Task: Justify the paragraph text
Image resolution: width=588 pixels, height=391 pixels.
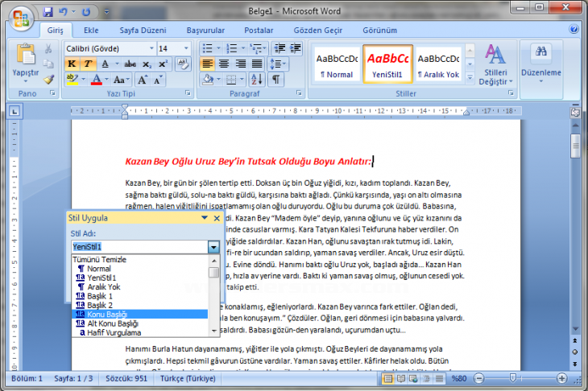Action: coord(257,64)
